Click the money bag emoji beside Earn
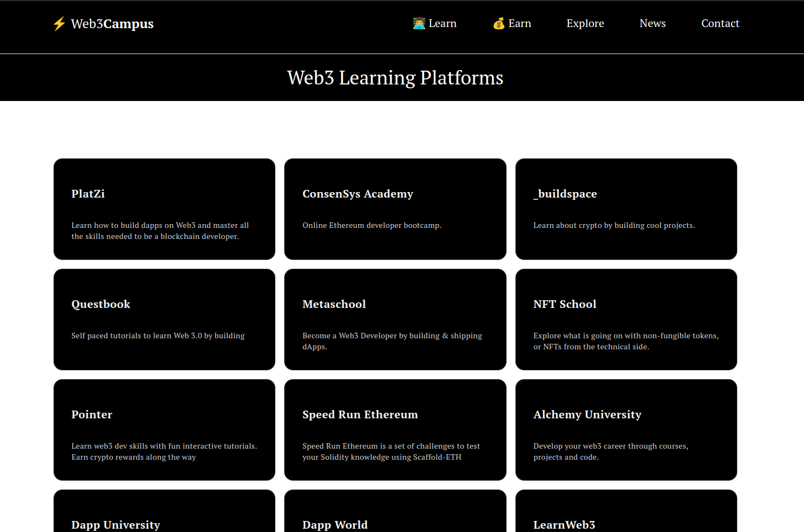Screen dimensions: 804x532 click(x=499, y=23)
